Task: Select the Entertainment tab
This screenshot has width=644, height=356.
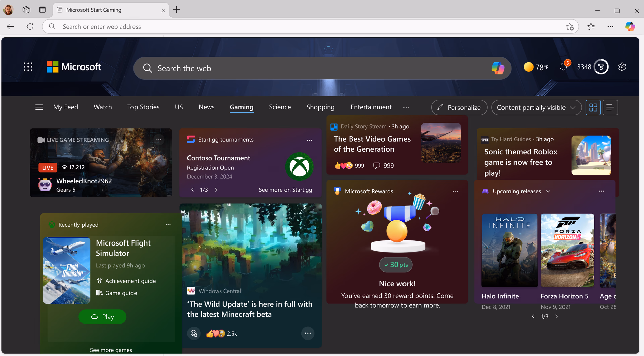Action: tap(371, 107)
